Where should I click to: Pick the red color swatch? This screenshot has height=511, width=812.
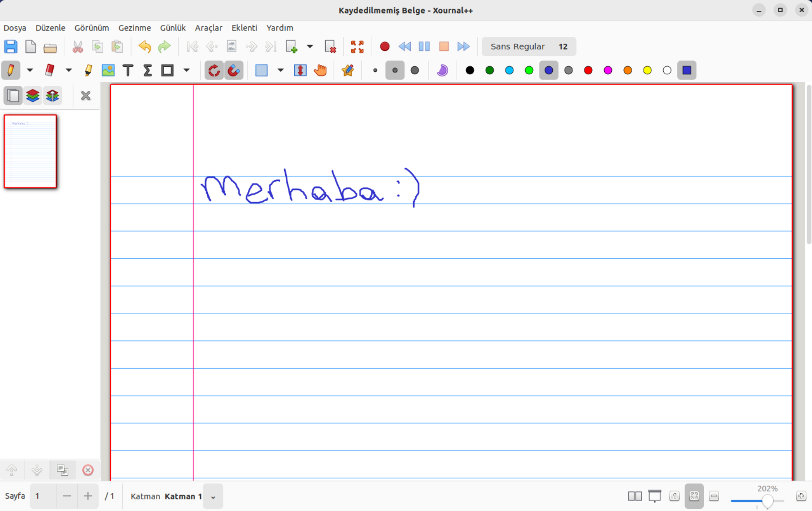588,70
